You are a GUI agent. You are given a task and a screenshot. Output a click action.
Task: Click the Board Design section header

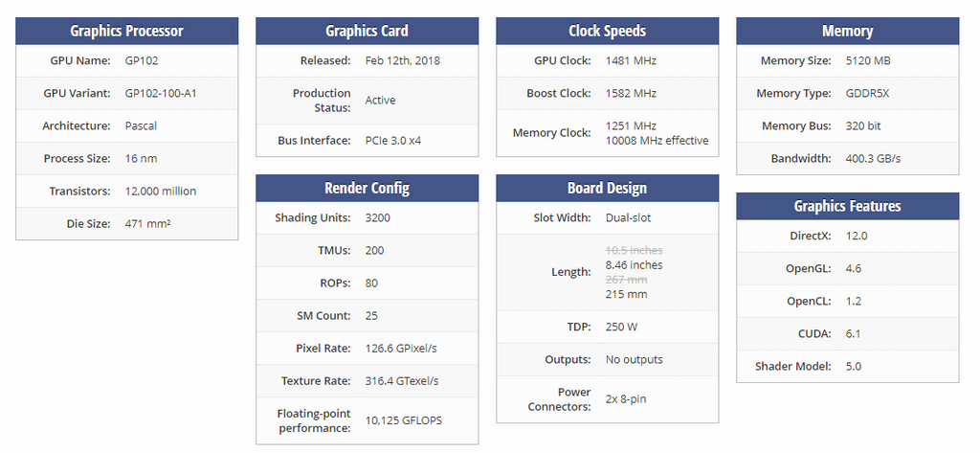click(x=608, y=188)
